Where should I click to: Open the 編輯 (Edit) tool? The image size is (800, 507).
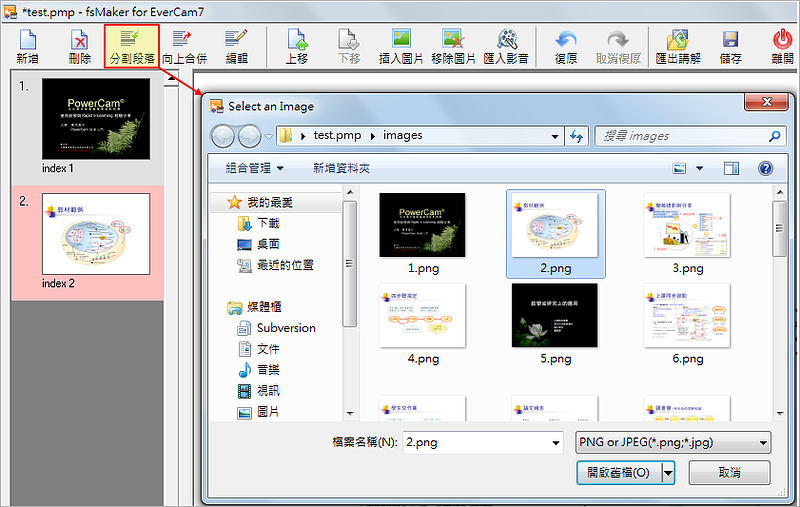(x=236, y=45)
